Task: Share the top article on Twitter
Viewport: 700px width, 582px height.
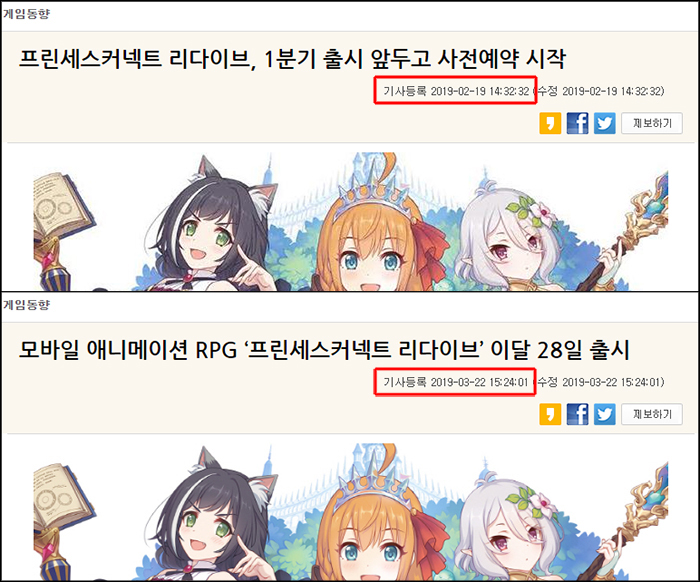Action: (x=604, y=123)
